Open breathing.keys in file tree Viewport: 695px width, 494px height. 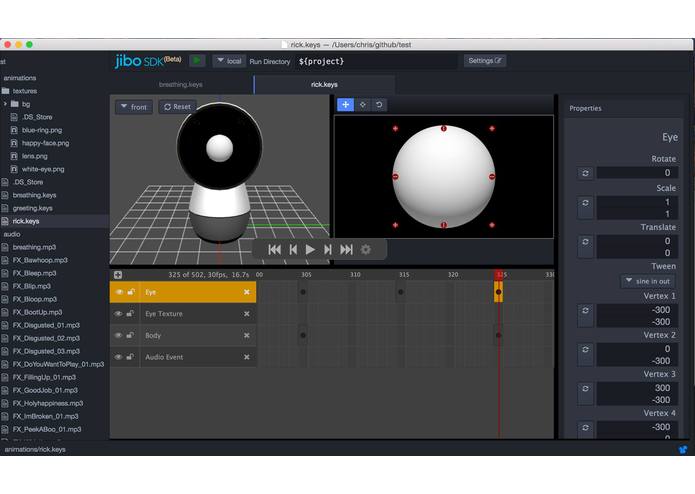34,195
